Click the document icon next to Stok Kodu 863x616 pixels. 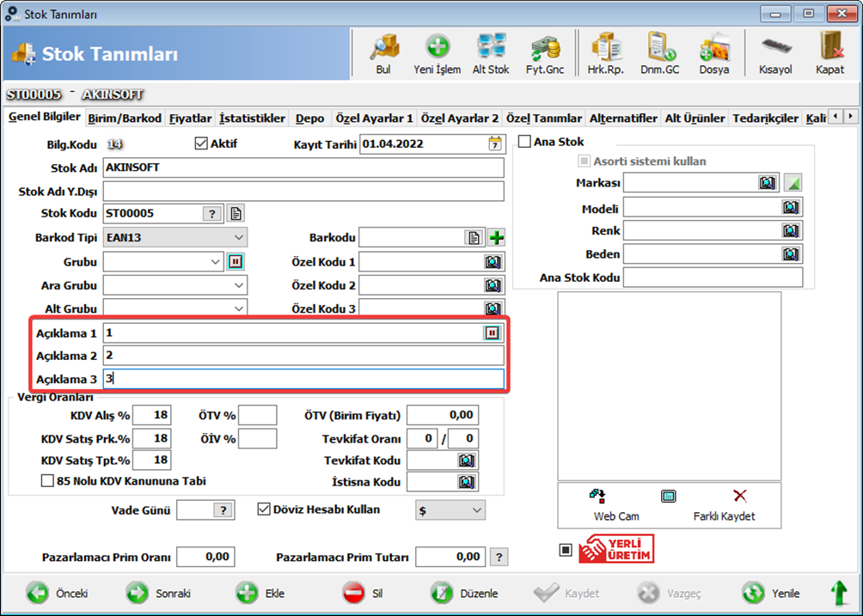coord(236,213)
